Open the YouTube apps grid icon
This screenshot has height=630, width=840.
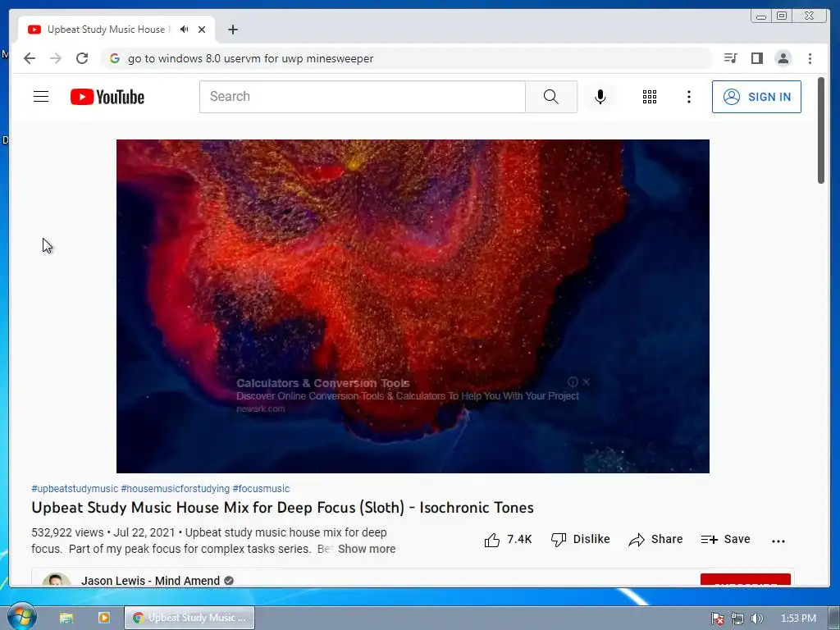pos(650,97)
